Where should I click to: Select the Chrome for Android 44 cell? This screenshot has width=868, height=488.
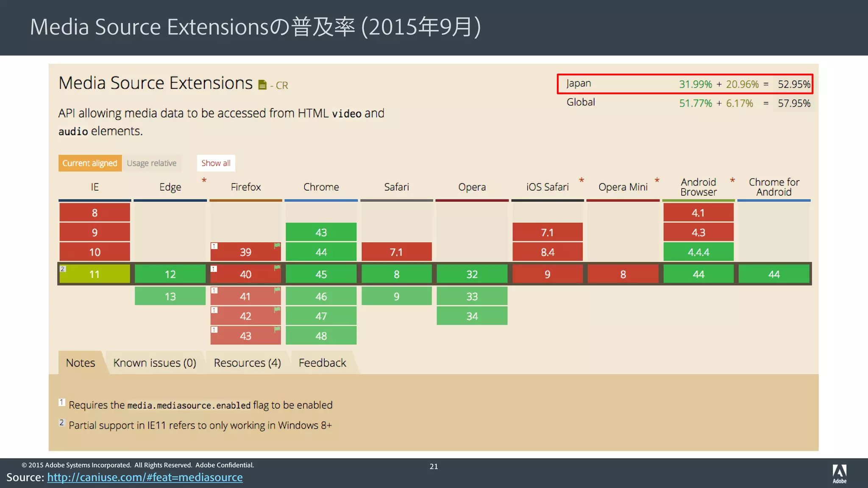point(774,274)
